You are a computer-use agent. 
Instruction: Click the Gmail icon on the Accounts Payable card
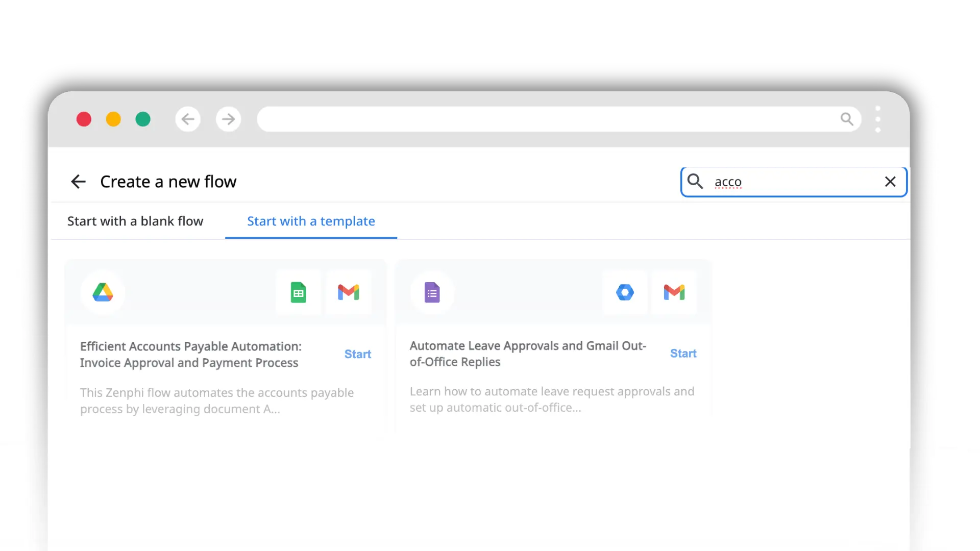pyautogui.click(x=349, y=292)
